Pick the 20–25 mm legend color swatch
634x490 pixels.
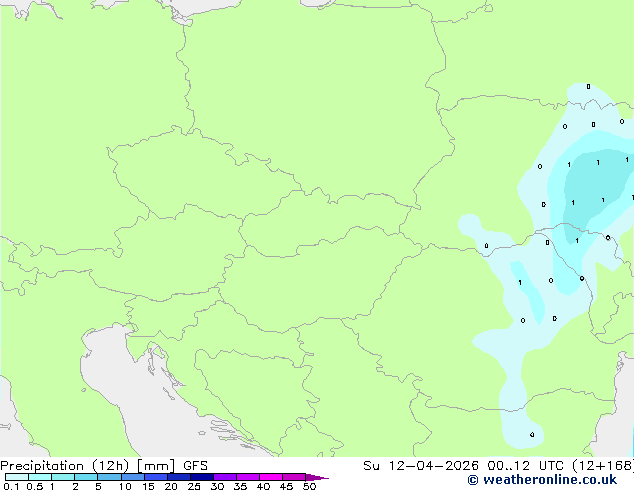(x=178, y=477)
